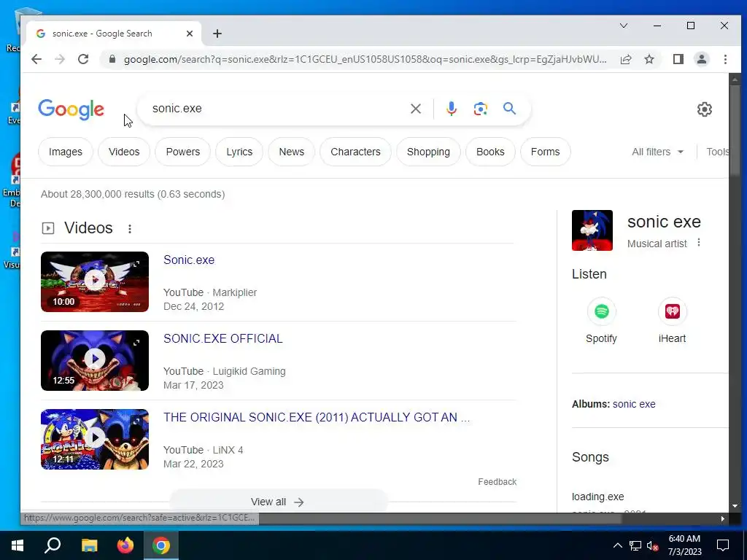Submit search with the magnifier icon

(509, 109)
